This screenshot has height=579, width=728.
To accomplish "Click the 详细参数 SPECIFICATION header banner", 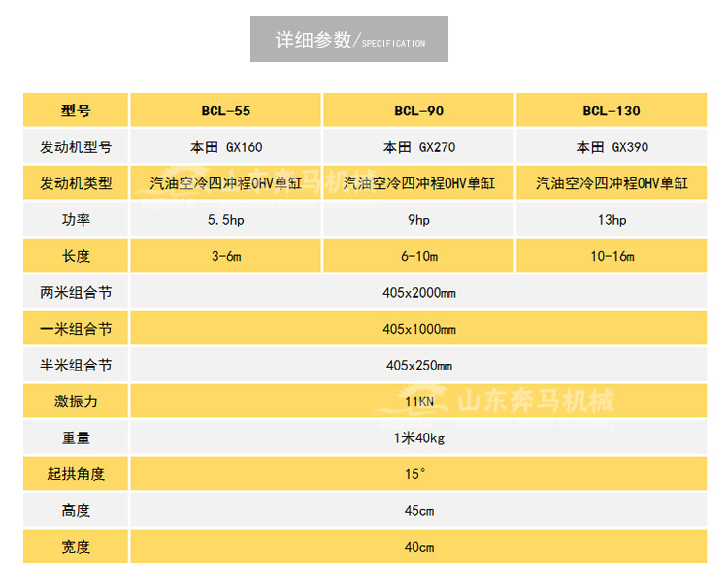I will coord(349,40).
